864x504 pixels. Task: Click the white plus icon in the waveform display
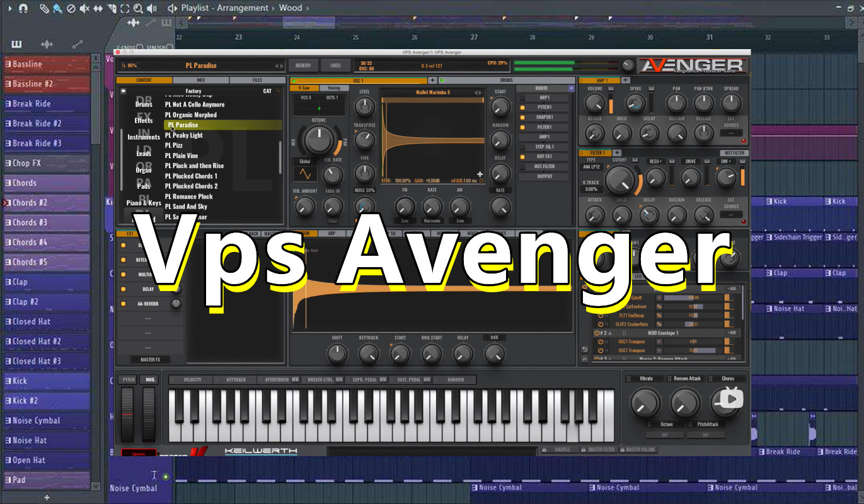(x=480, y=174)
